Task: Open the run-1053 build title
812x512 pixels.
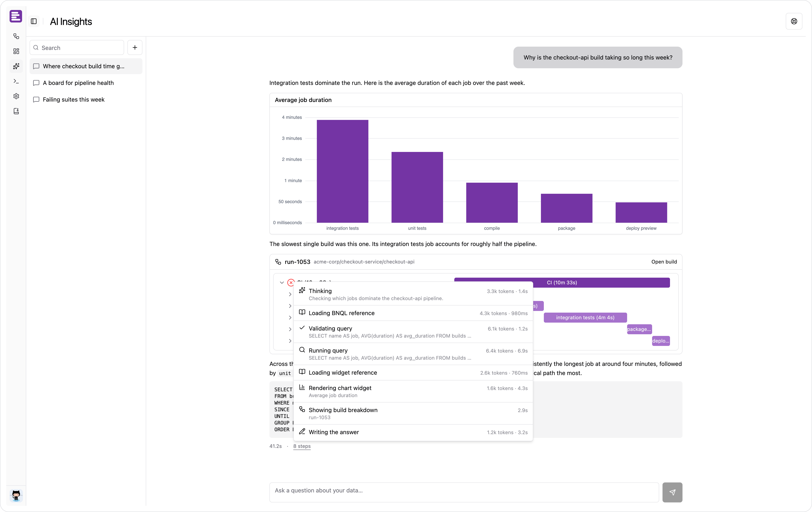Action: [x=297, y=262]
